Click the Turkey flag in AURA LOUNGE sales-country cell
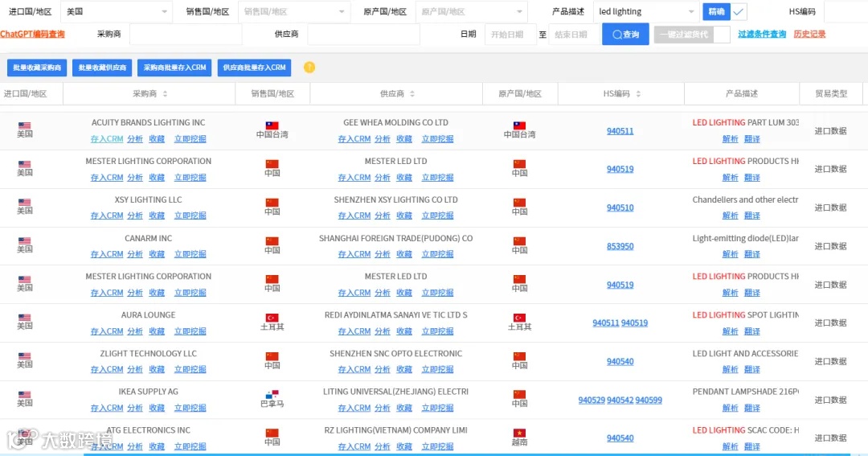This screenshot has height=456, width=868. point(272,318)
